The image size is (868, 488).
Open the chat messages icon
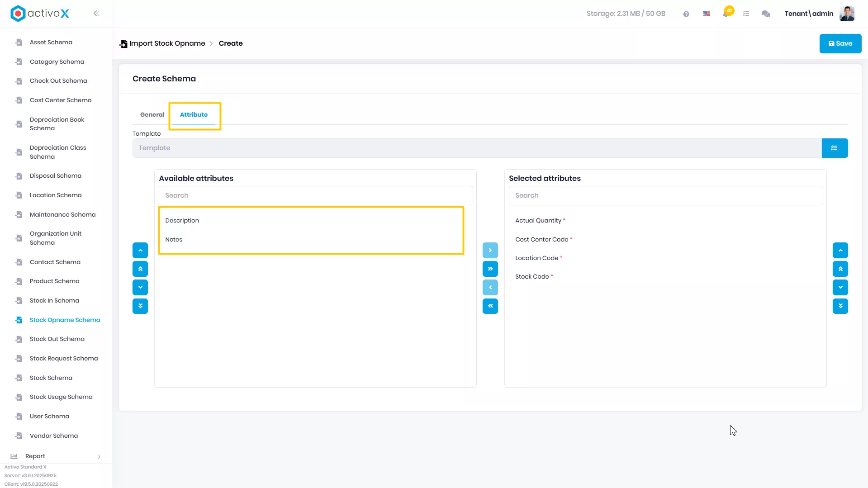pyautogui.click(x=766, y=14)
